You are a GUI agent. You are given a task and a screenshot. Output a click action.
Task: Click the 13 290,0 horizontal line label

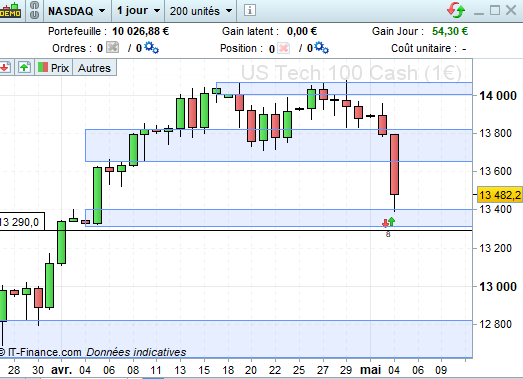[x=22, y=222]
